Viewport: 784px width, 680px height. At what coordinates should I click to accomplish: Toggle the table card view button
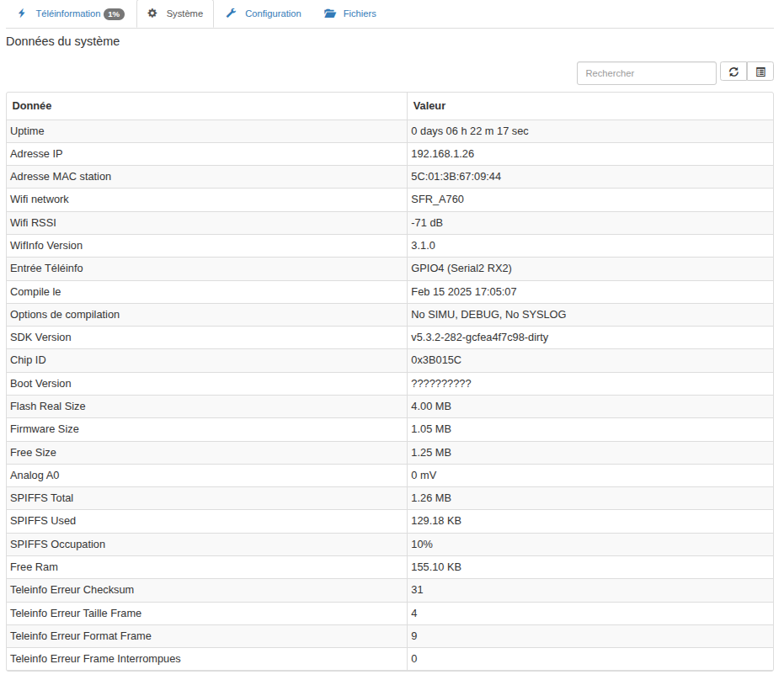pyautogui.click(x=760, y=72)
